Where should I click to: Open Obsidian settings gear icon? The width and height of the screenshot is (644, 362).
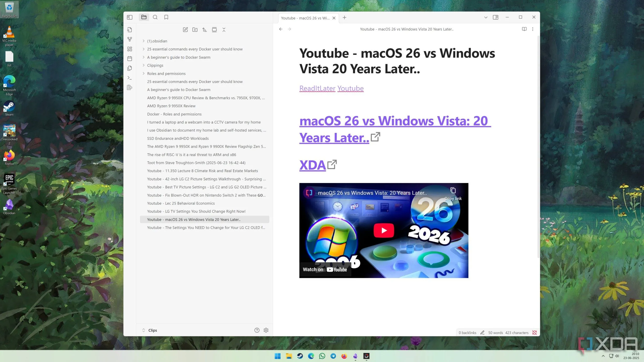coord(266,330)
